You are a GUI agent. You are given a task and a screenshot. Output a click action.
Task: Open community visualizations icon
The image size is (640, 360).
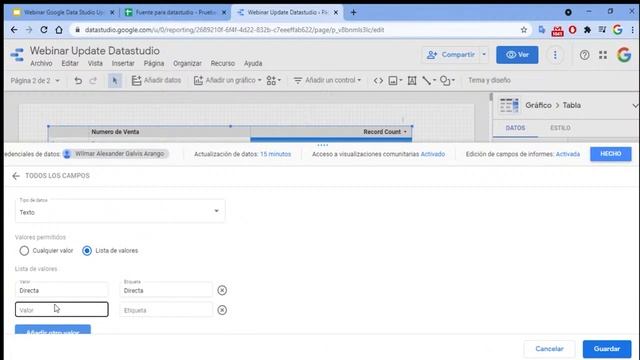click(273, 80)
